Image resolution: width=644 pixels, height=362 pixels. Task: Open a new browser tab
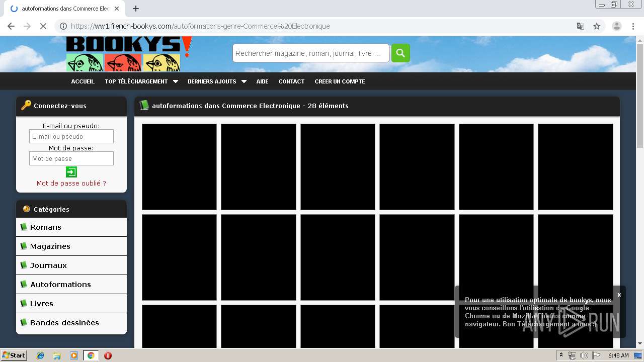point(136,9)
